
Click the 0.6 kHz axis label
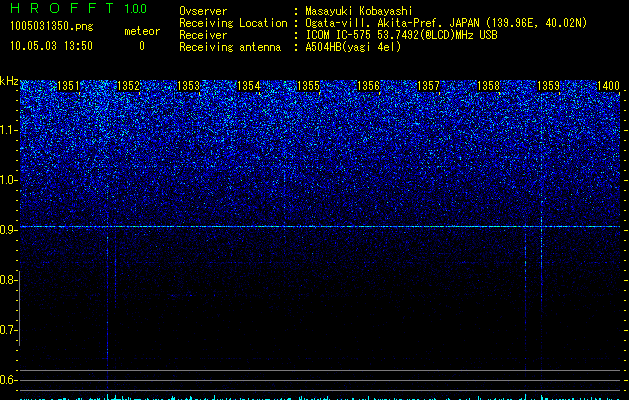[x=8, y=380]
